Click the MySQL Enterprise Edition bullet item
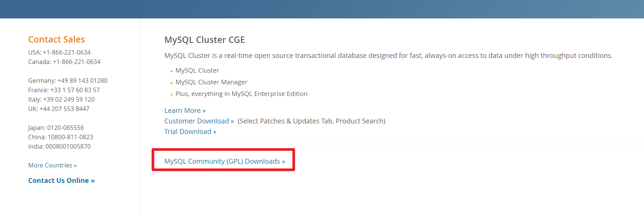Image resolution: width=644 pixels, height=216 pixels. tap(241, 94)
